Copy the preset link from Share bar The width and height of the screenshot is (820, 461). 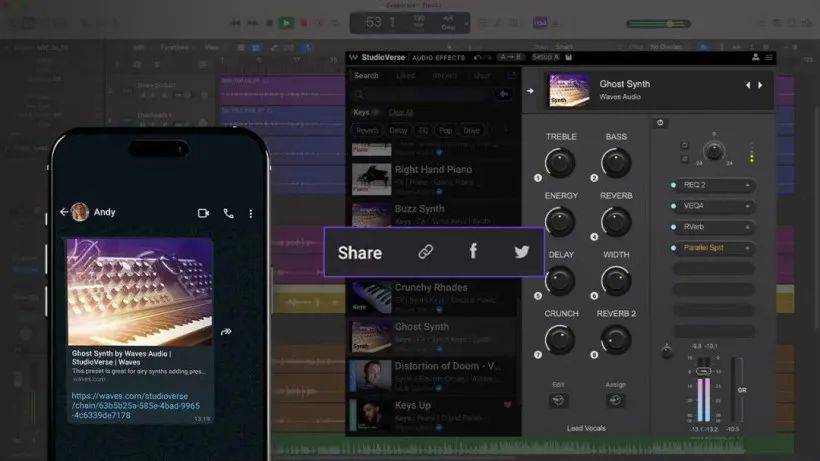pyautogui.click(x=426, y=252)
